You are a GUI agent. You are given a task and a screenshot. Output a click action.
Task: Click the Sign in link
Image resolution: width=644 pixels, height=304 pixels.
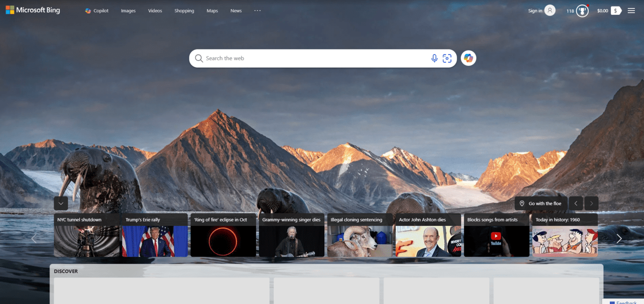click(535, 11)
